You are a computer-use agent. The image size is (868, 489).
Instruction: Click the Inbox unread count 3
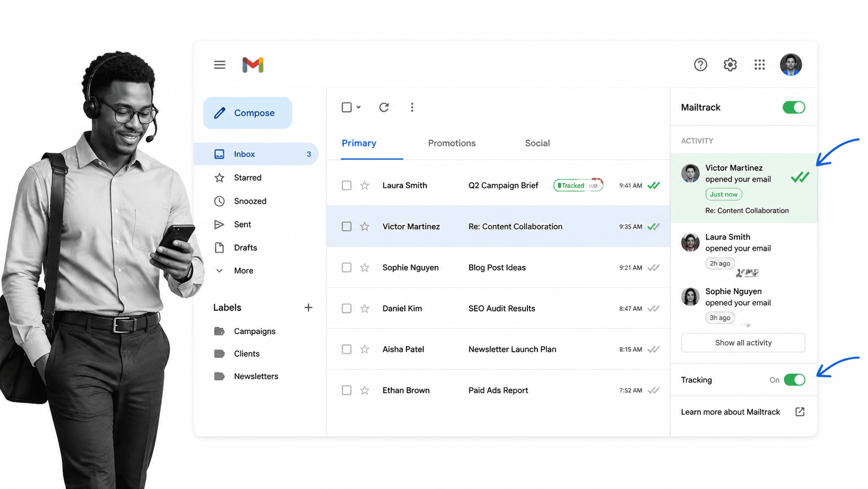[309, 154]
